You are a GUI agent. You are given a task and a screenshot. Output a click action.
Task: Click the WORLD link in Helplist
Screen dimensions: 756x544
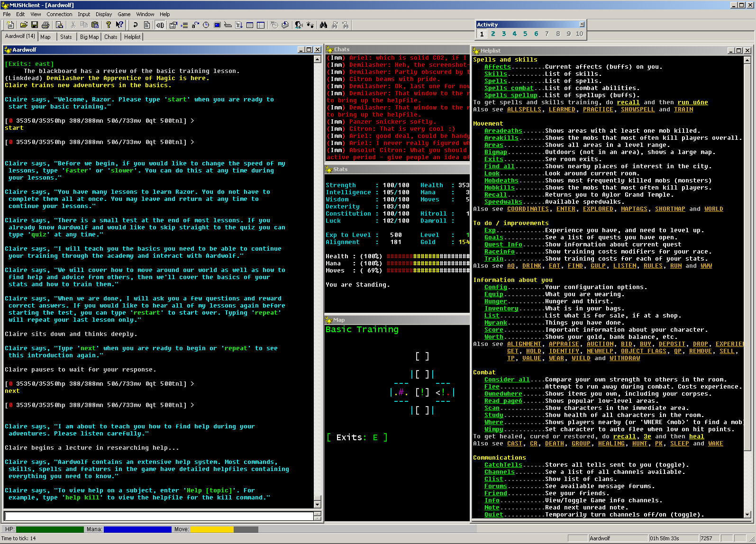pyautogui.click(x=714, y=209)
